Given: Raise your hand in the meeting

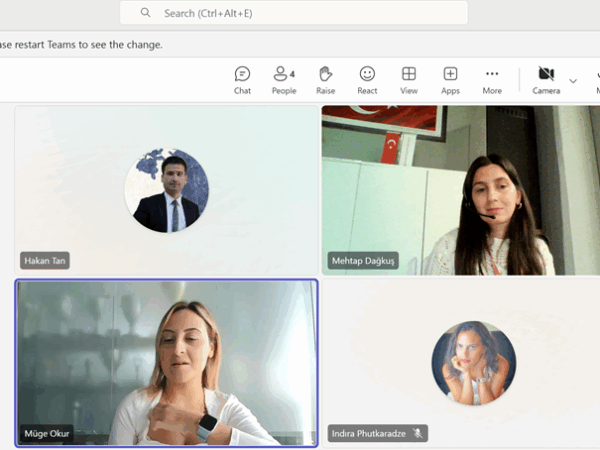Looking at the screenshot, I should [x=326, y=80].
